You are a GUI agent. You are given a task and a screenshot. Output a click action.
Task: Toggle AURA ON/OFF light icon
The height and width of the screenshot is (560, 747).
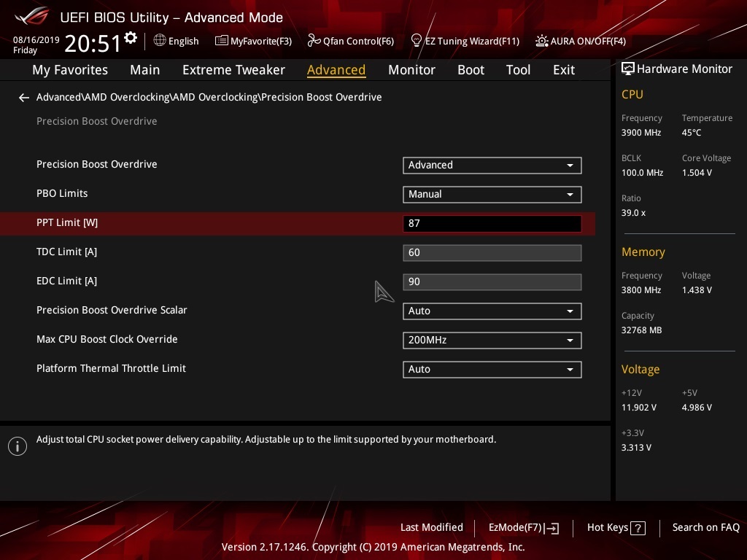click(542, 41)
